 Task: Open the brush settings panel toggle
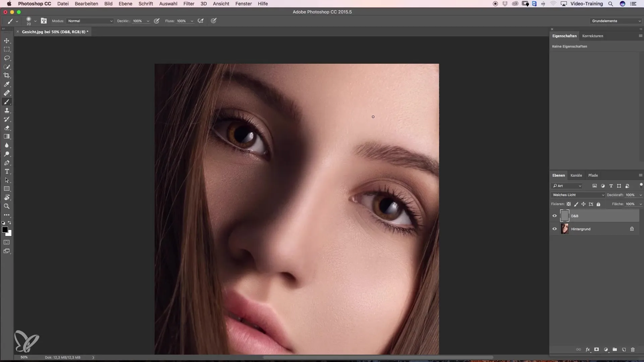pos(44,21)
